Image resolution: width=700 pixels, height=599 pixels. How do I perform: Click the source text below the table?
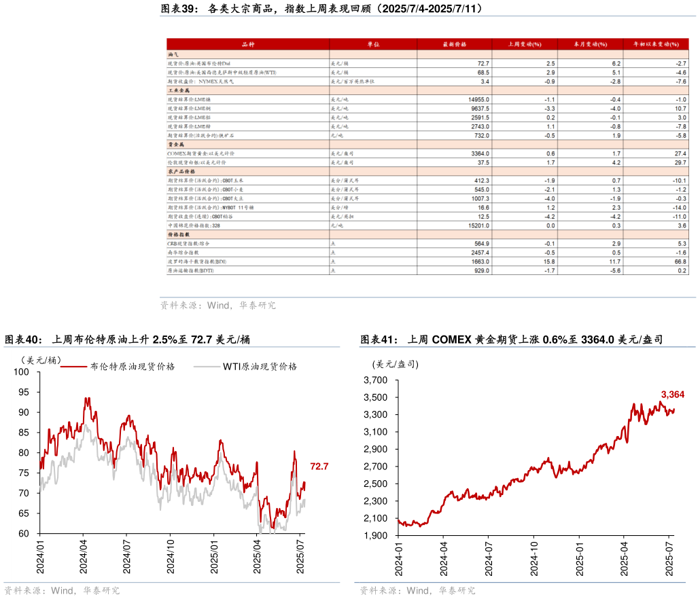point(217,306)
